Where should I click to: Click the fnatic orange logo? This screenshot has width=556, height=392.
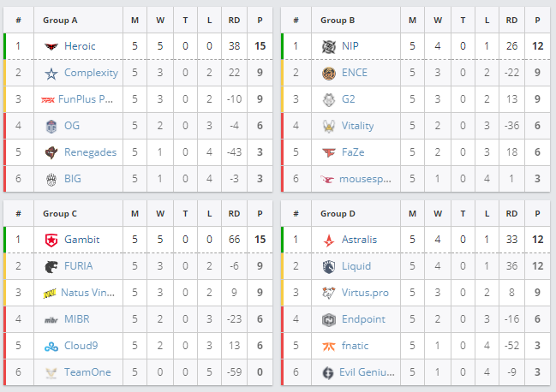pyautogui.click(x=329, y=346)
